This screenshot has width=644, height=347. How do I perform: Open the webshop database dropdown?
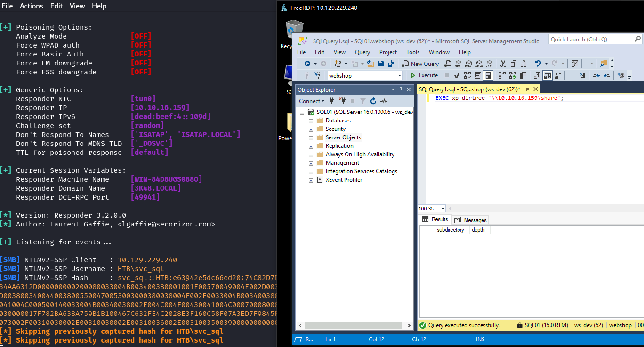pyautogui.click(x=400, y=75)
